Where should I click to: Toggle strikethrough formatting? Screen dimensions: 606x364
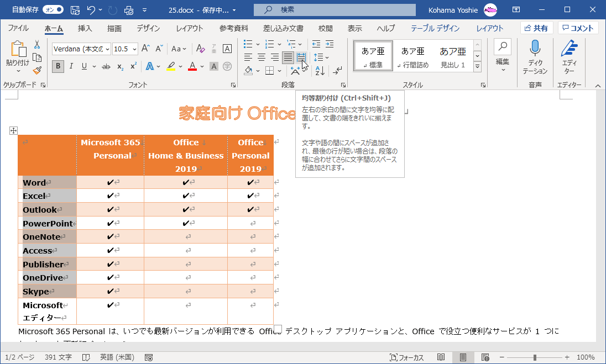tap(106, 66)
